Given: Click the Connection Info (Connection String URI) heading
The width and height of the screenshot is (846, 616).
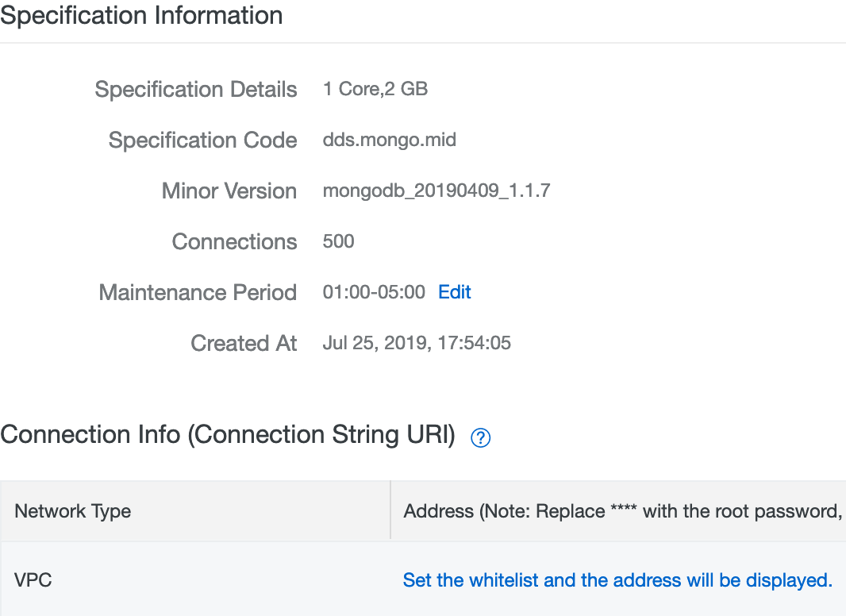Looking at the screenshot, I should coord(228,434).
